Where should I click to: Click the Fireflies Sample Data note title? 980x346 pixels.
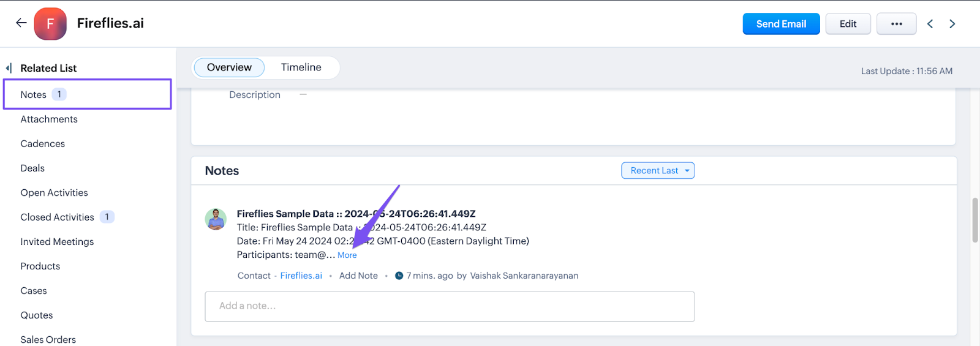(x=356, y=214)
